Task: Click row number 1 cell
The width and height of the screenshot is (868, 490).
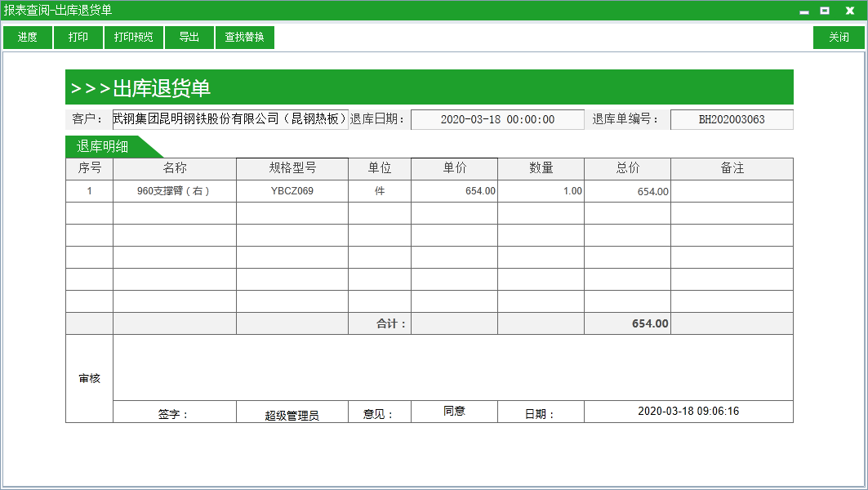Action: [x=89, y=191]
